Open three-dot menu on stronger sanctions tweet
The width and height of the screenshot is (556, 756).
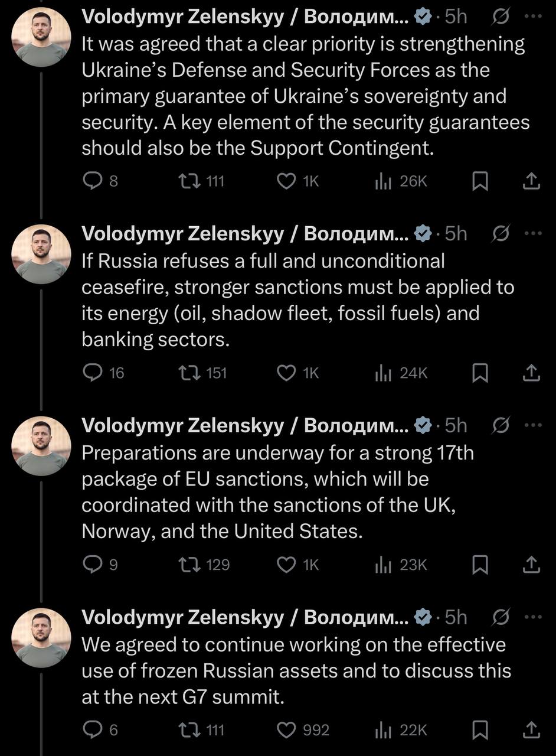coord(532,233)
